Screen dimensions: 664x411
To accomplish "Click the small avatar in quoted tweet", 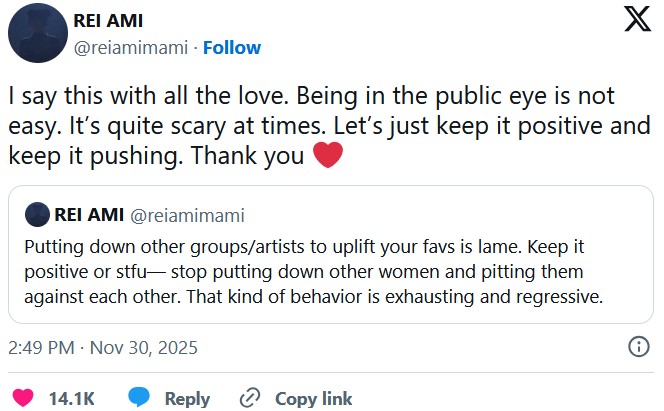I will tap(37, 215).
